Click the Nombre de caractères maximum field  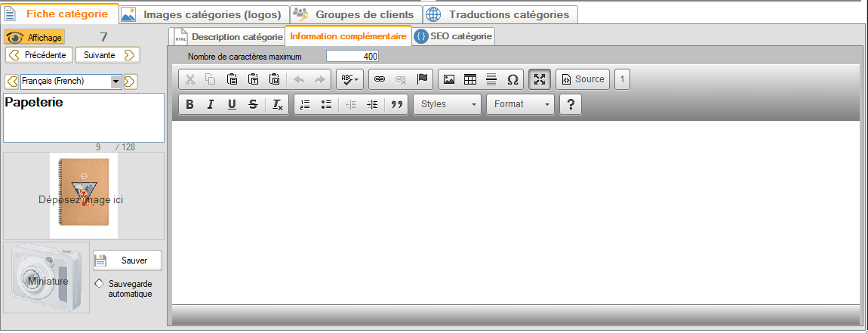point(352,57)
